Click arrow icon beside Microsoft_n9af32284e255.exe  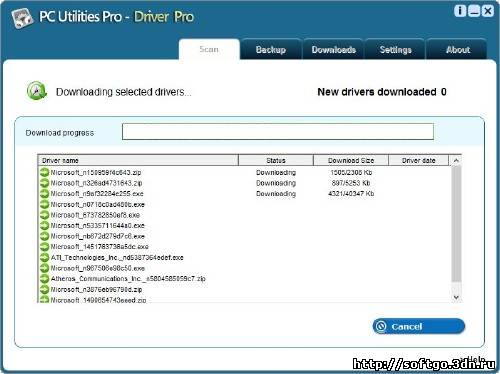[x=44, y=193]
